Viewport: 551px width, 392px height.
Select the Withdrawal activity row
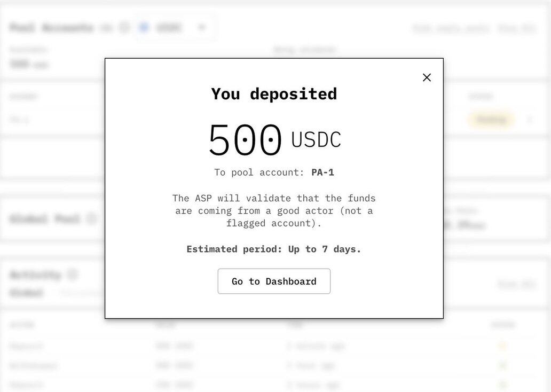click(33, 365)
